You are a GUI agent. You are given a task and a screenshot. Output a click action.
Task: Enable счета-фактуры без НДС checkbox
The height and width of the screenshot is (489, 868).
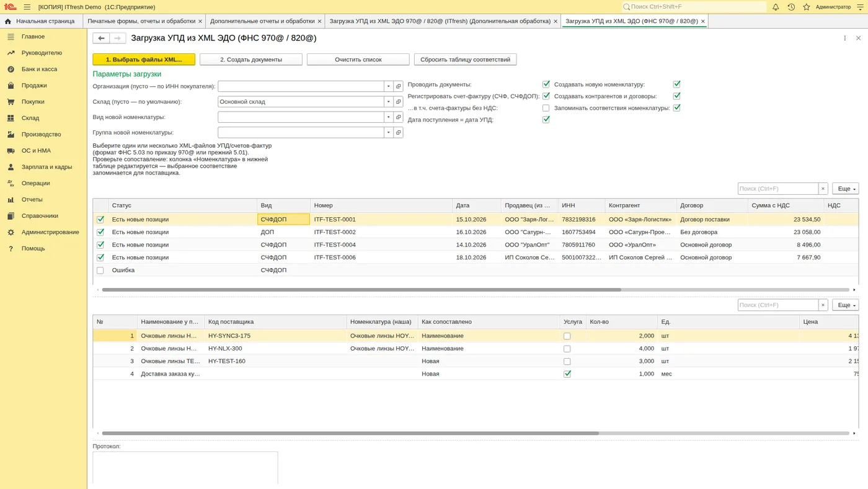(x=546, y=108)
